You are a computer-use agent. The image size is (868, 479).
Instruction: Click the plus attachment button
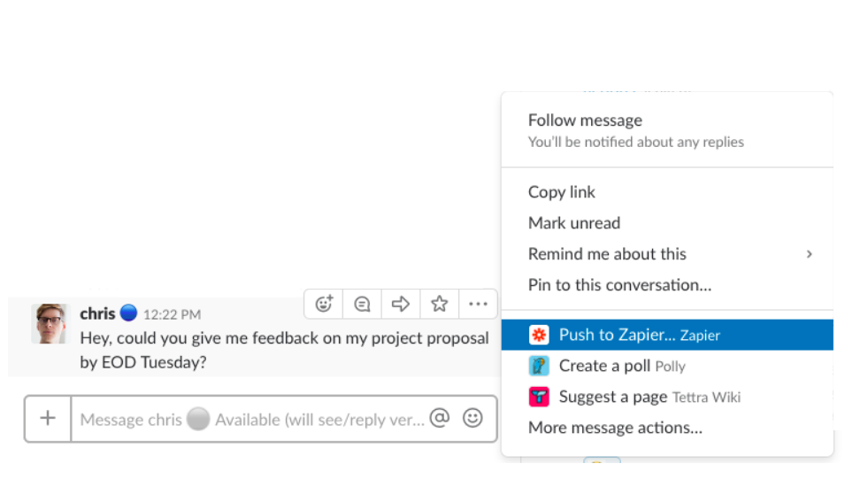coord(48,418)
